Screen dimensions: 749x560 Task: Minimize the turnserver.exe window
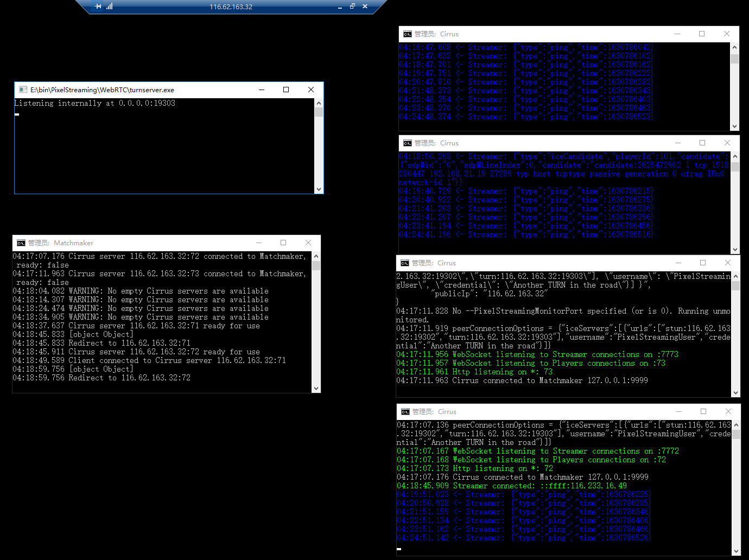click(x=262, y=90)
